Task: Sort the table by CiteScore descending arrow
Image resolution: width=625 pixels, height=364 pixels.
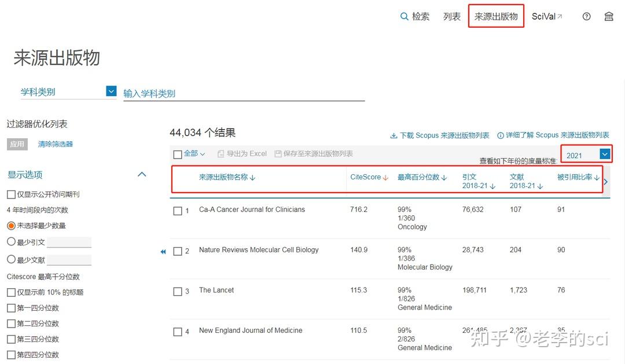Action: [384, 177]
